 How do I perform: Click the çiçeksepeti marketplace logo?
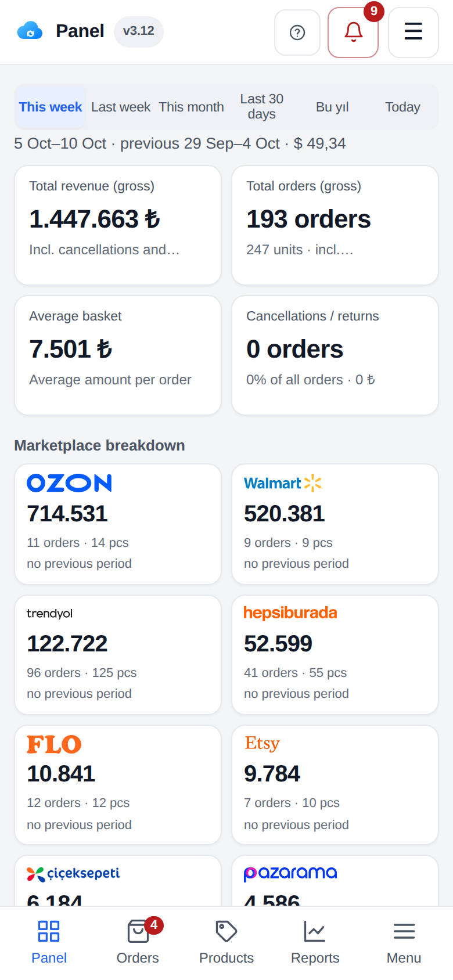point(73,873)
